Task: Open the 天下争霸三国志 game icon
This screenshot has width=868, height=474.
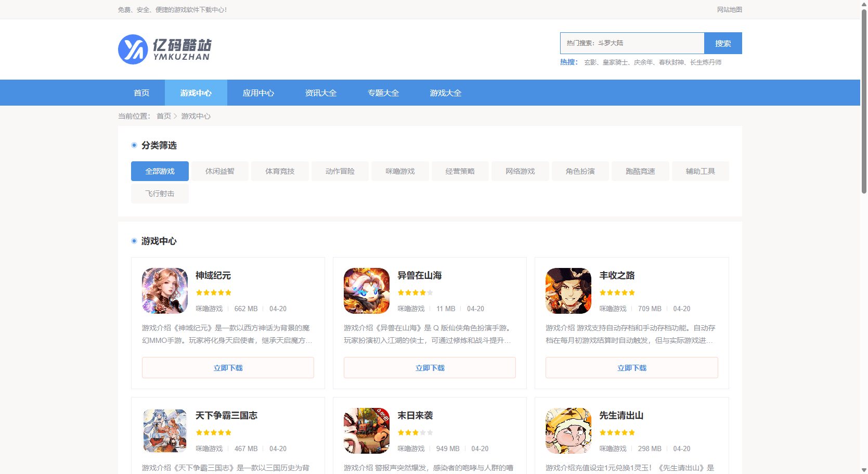Action: (165, 431)
